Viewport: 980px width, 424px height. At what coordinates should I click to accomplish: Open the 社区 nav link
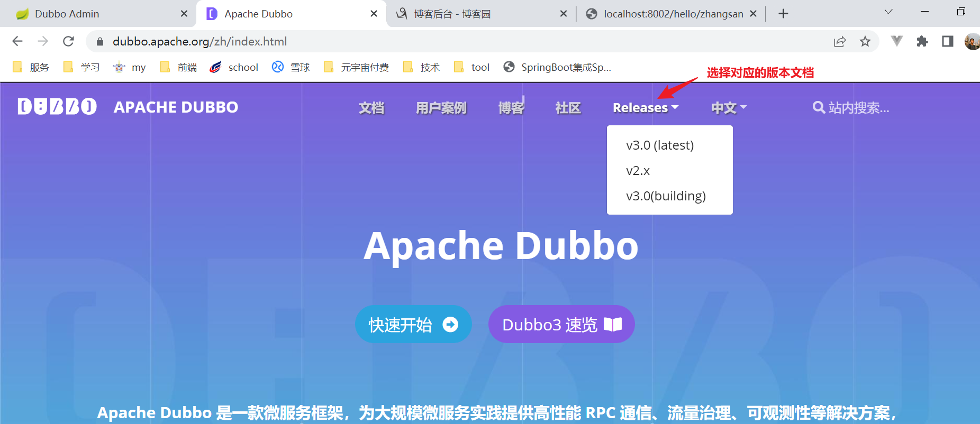pyautogui.click(x=568, y=108)
